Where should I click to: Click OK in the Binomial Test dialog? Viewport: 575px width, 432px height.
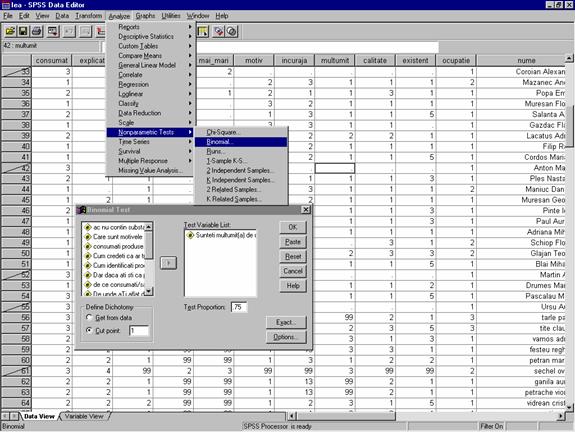(293, 227)
